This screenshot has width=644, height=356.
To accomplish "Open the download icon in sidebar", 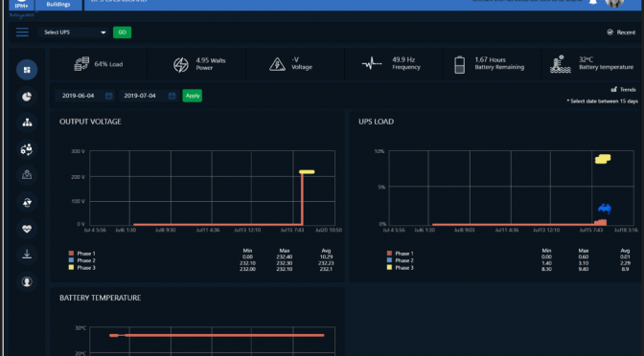I will pyautogui.click(x=27, y=255).
